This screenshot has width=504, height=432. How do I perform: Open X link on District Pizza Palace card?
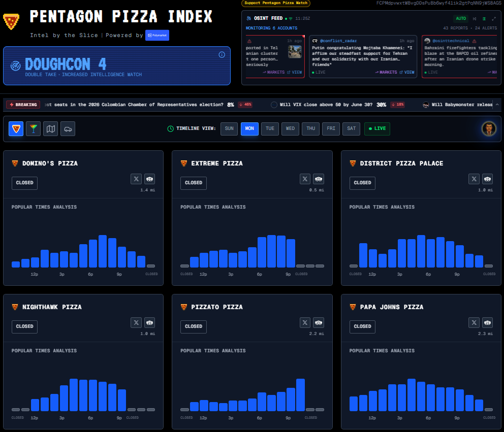[474, 179]
